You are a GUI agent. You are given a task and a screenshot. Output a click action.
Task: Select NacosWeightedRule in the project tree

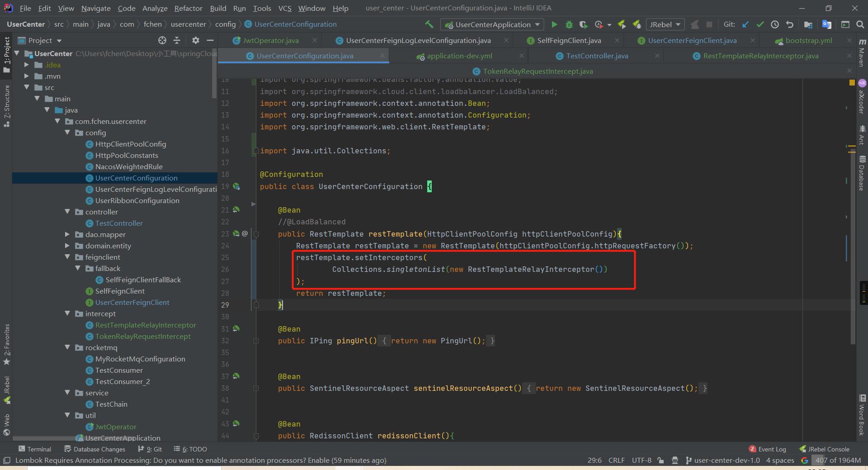tap(129, 166)
